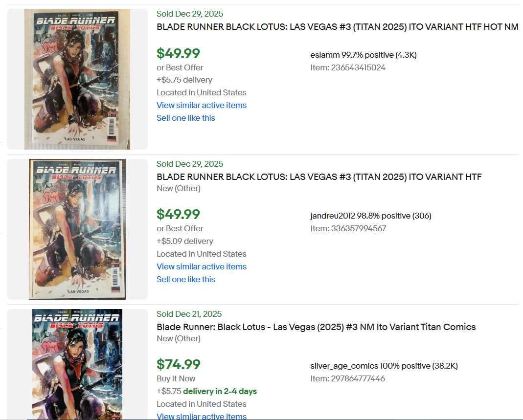Open the listing title ending in 'ITO VARIANT HTF'

[x=319, y=177]
